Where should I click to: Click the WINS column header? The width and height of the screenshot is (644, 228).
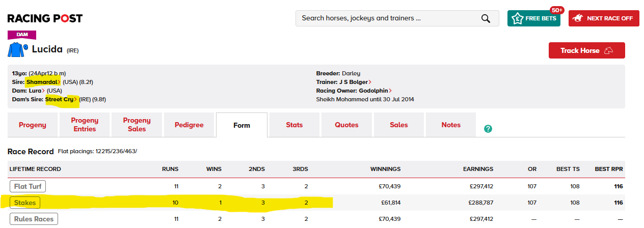click(214, 169)
